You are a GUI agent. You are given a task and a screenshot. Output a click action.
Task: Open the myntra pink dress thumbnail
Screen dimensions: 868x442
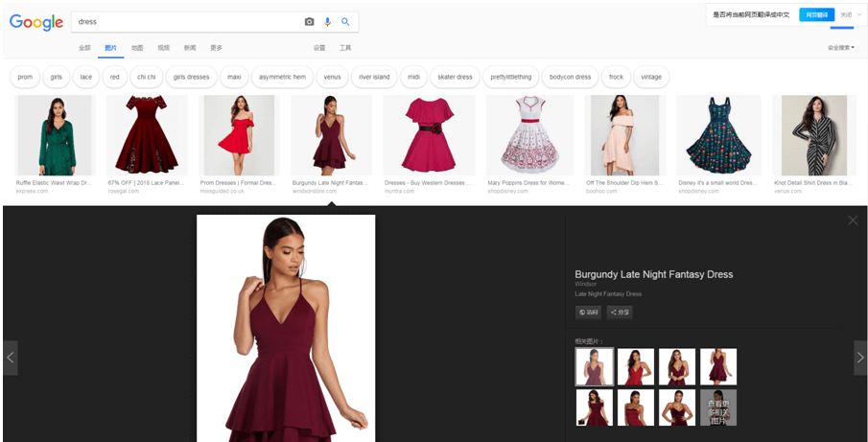429,135
